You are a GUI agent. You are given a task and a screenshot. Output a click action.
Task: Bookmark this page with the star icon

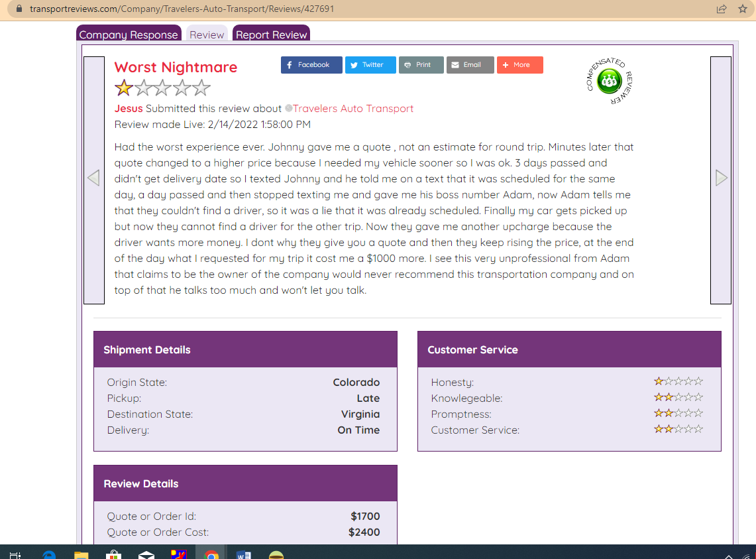click(x=743, y=9)
